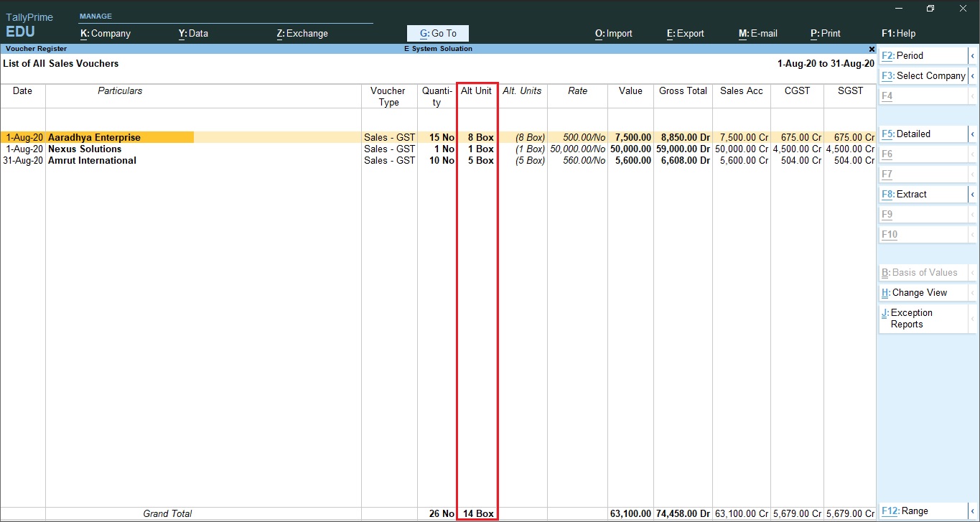Select the Nexus Solutions voucher row

click(x=437, y=149)
